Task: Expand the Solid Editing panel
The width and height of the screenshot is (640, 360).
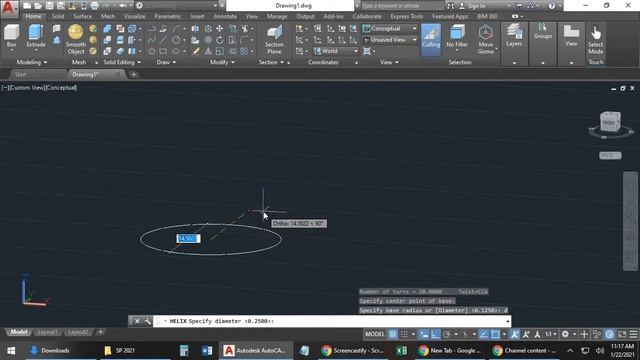Action: coord(122,62)
